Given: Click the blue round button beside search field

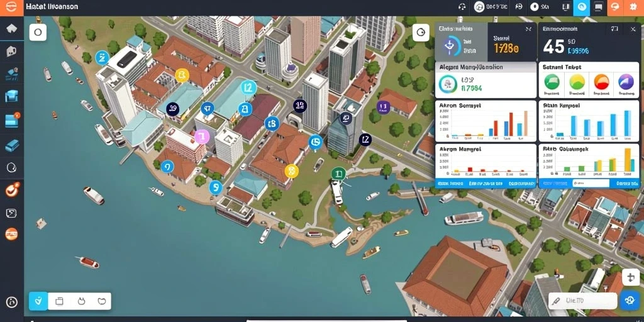Looking at the screenshot, I should coord(630,300).
